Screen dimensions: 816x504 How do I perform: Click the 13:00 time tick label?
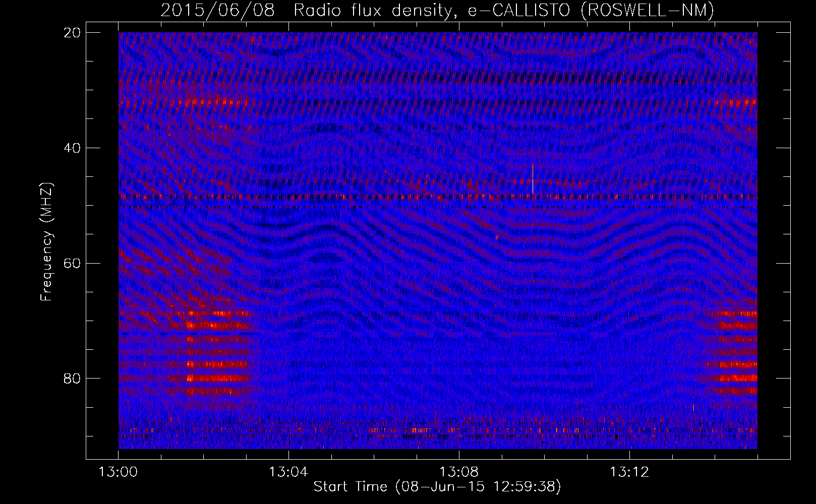click(118, 472)
